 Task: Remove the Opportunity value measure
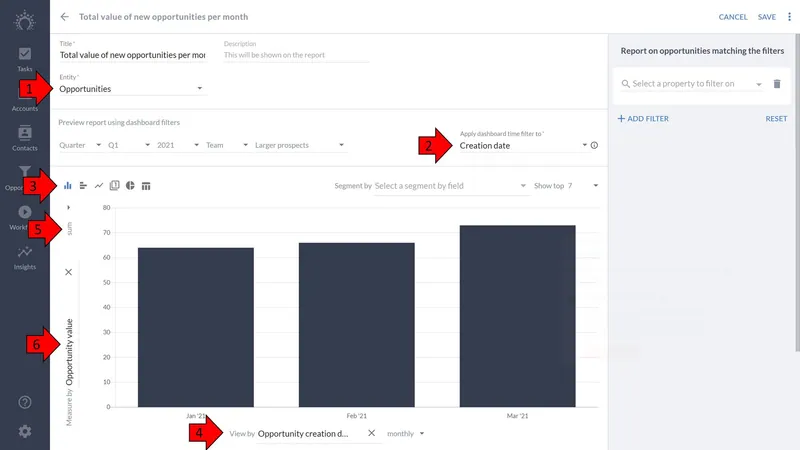click(x=68, y=272)
